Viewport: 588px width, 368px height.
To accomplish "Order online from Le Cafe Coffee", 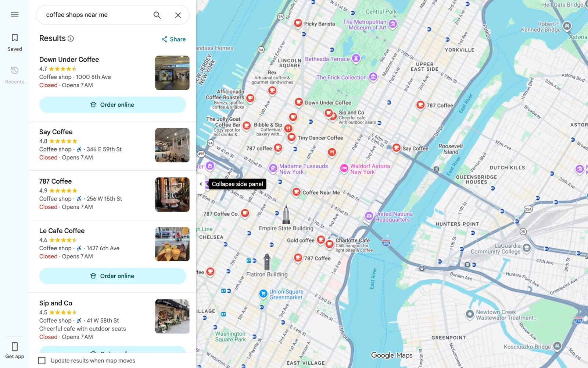I will [112, 276].
